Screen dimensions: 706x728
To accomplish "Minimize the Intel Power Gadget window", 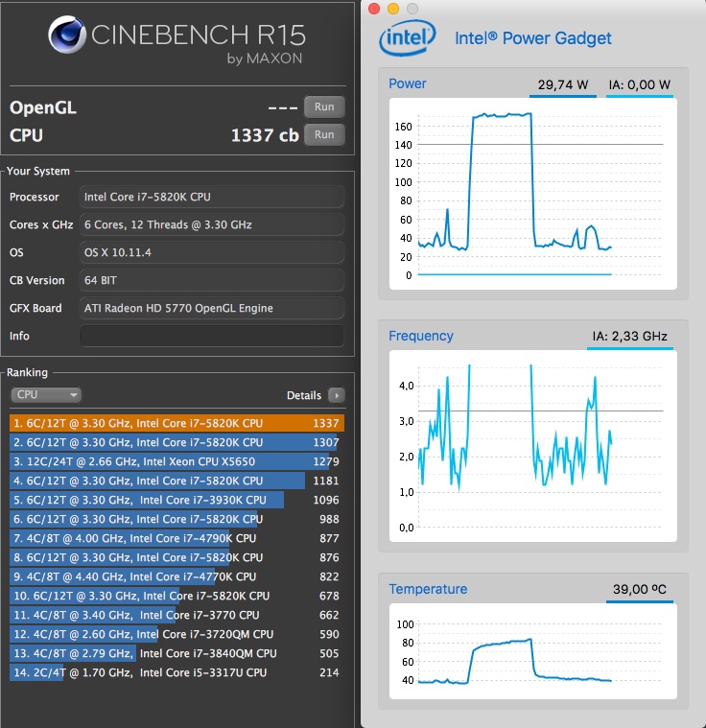I will click(393, 9).
